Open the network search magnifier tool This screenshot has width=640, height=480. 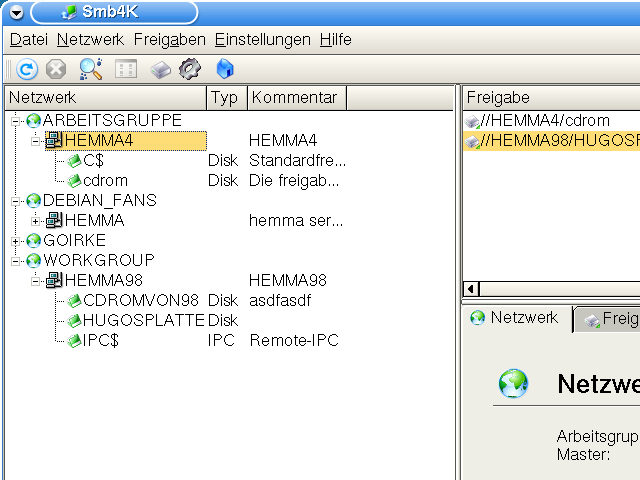point(91,69)
